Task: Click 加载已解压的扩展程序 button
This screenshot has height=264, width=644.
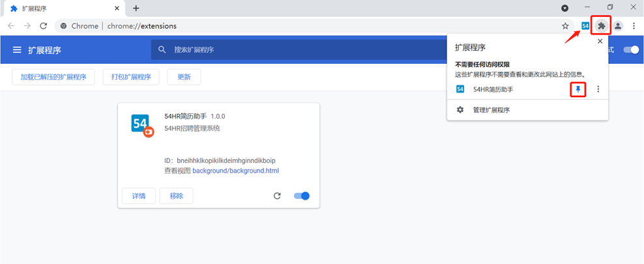Action: click(x=53, y=77)
